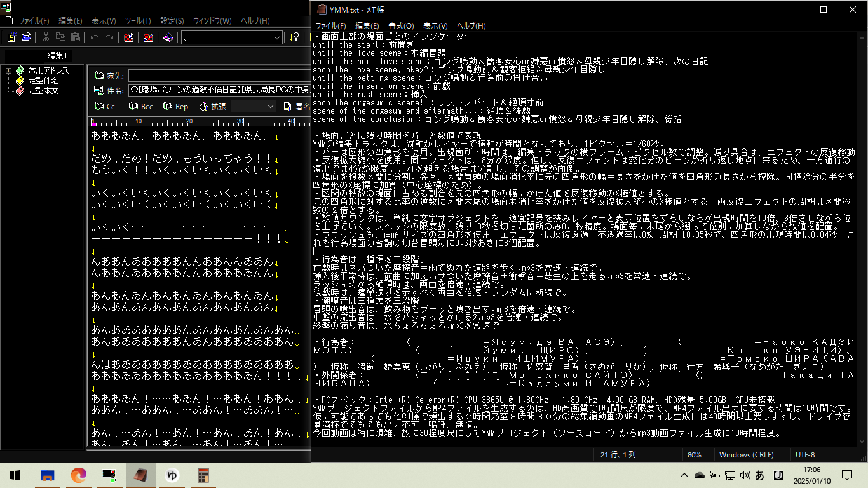The height and width of the screenshot is (488, 868).
Task: Open the 書式(O) menu in Notepad
Action: coord(400,26)
